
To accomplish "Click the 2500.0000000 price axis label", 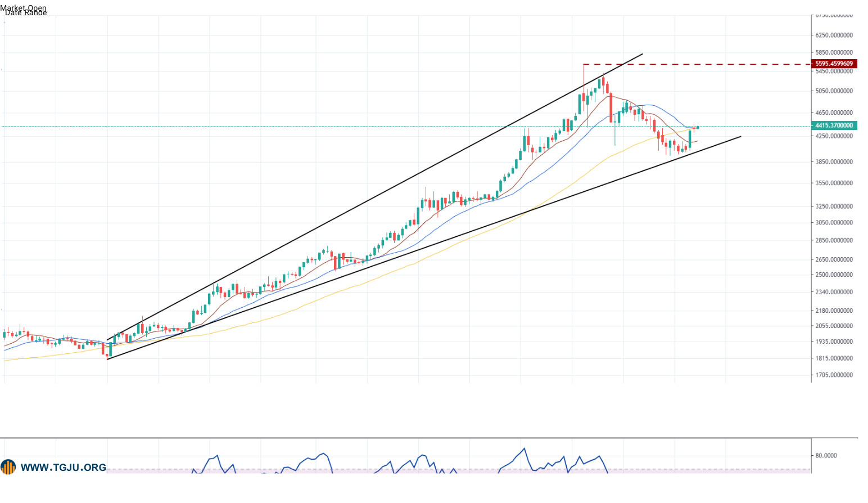I will point(834,275).
